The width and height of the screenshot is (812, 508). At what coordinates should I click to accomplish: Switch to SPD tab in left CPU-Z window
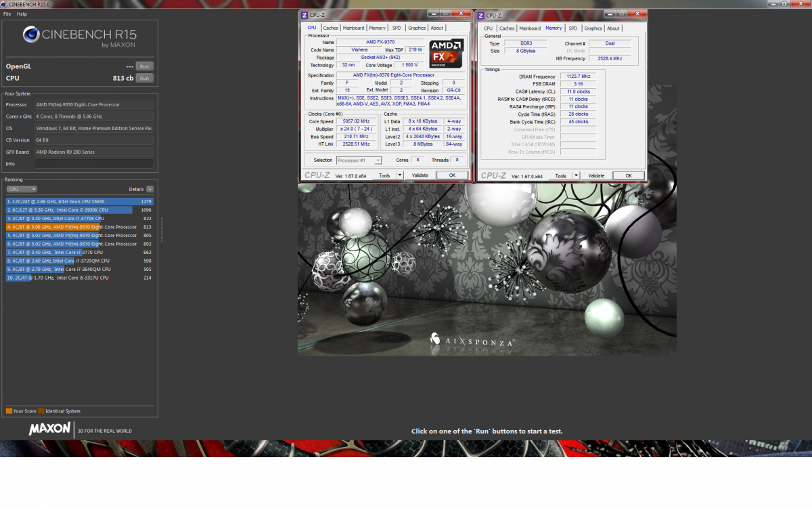pyautogui.click(x=397, y=28)
